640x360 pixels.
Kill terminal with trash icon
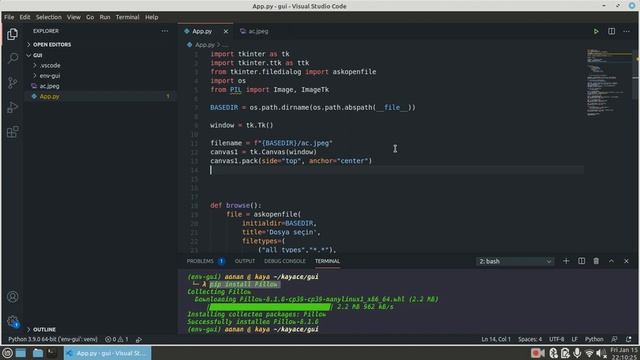pos(596,261)
